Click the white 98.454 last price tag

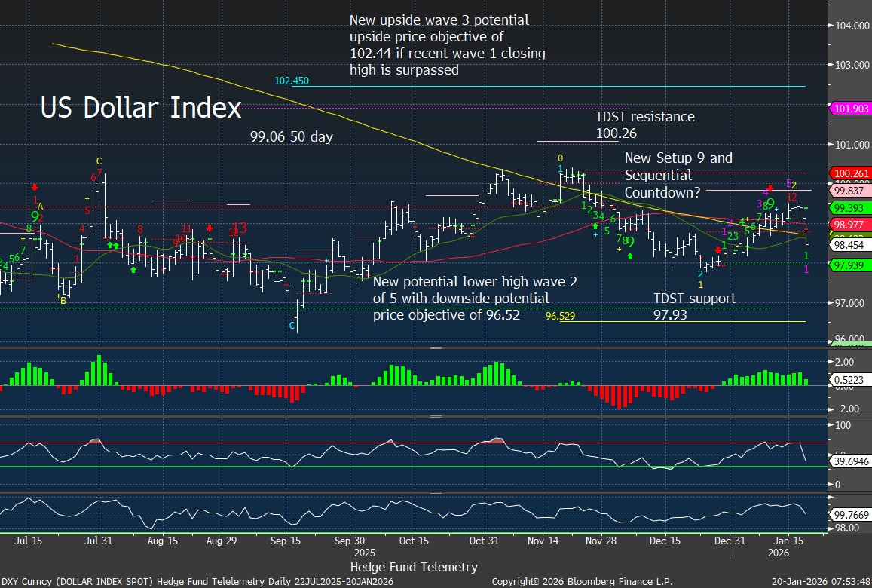850,245
